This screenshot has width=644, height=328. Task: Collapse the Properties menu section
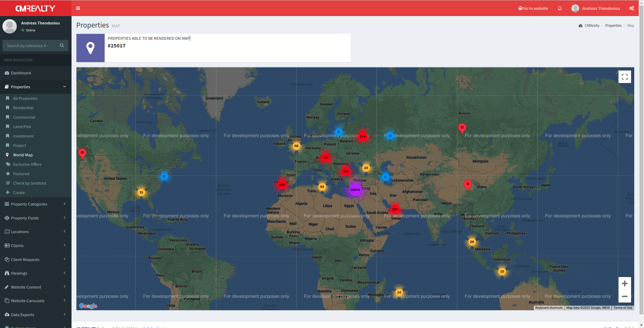pyautogui.click(x=36, y=87)
